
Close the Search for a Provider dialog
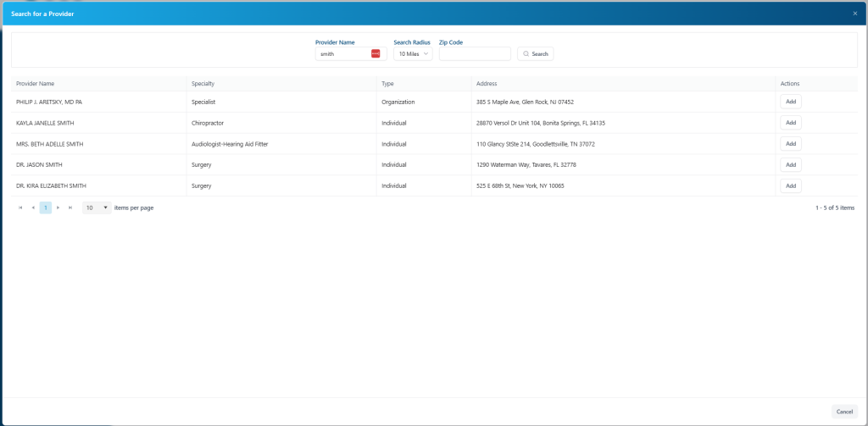coord(854,14)
